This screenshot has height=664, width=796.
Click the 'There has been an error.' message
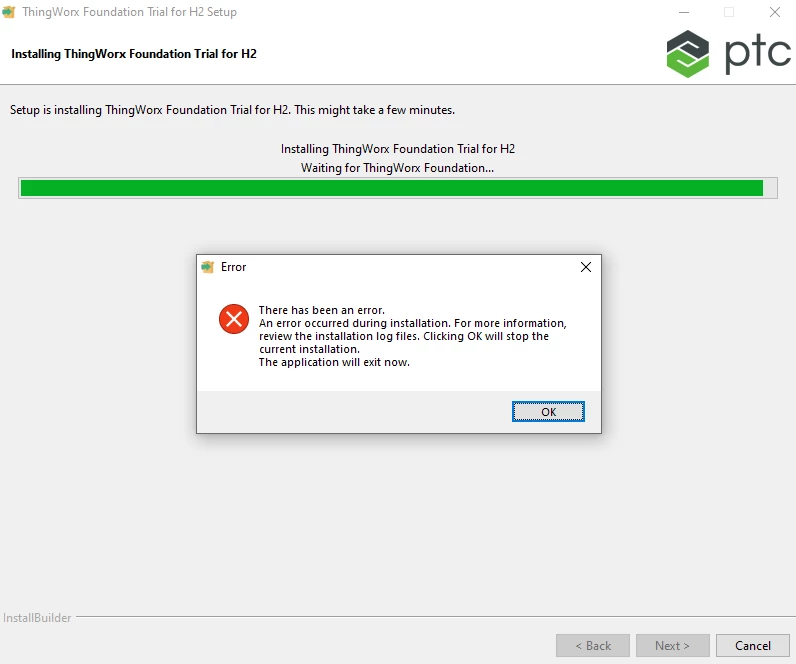322,310
